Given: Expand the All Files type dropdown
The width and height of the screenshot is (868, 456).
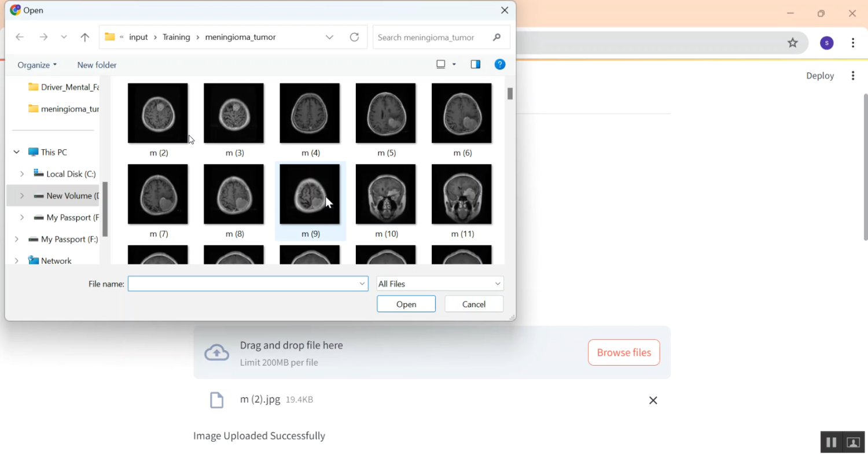Looking at the screenshot, I should point(497,284).
